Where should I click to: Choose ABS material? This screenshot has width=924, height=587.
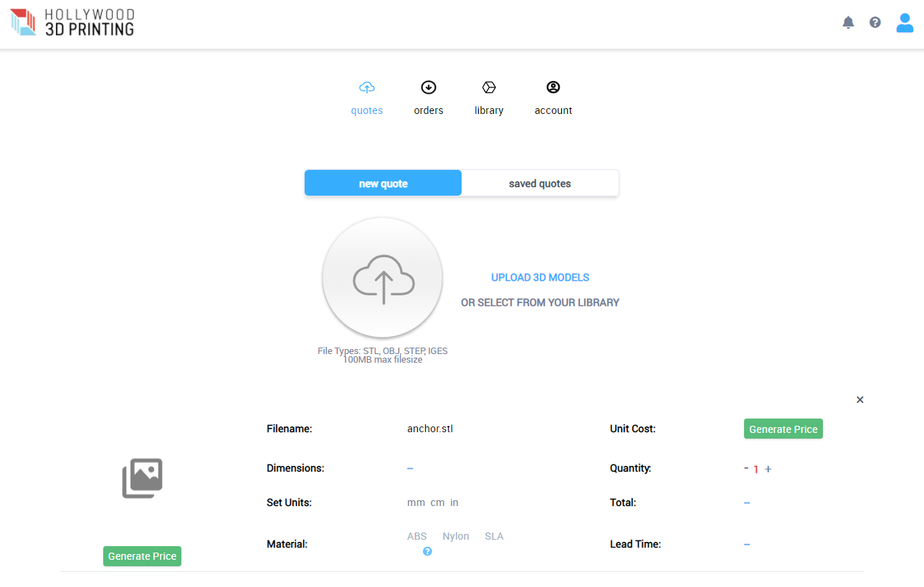click(x=416, y=536)
